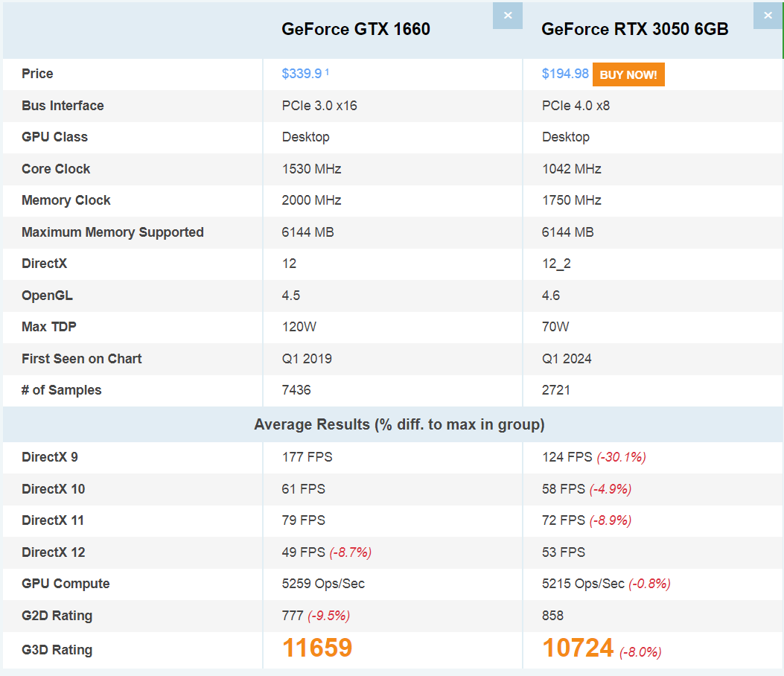784x676 pixels.
Task: Click the DirectX 11 row label
Action: (x=53, y=520)
